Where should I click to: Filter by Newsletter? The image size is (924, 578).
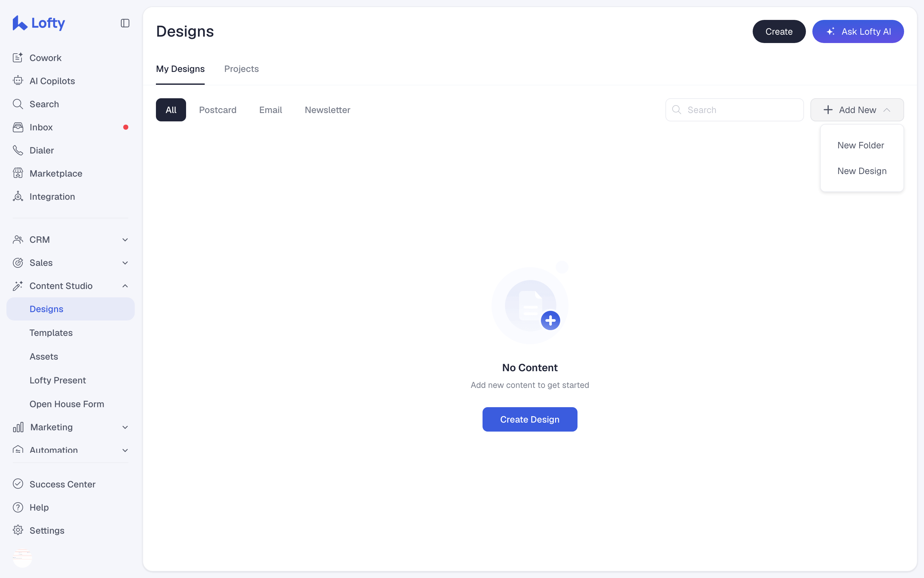[327, 110]
